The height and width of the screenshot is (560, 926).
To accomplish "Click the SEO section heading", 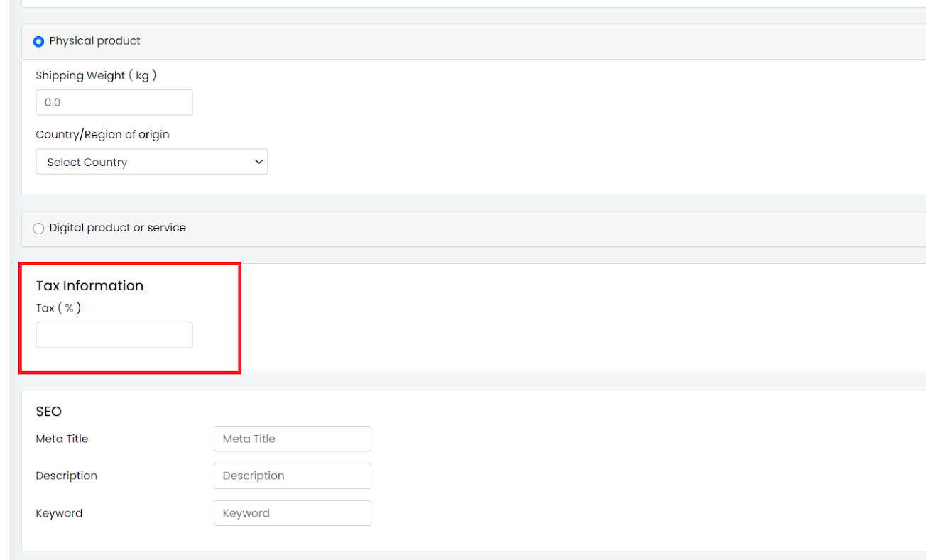I will [x=48, y=412].
